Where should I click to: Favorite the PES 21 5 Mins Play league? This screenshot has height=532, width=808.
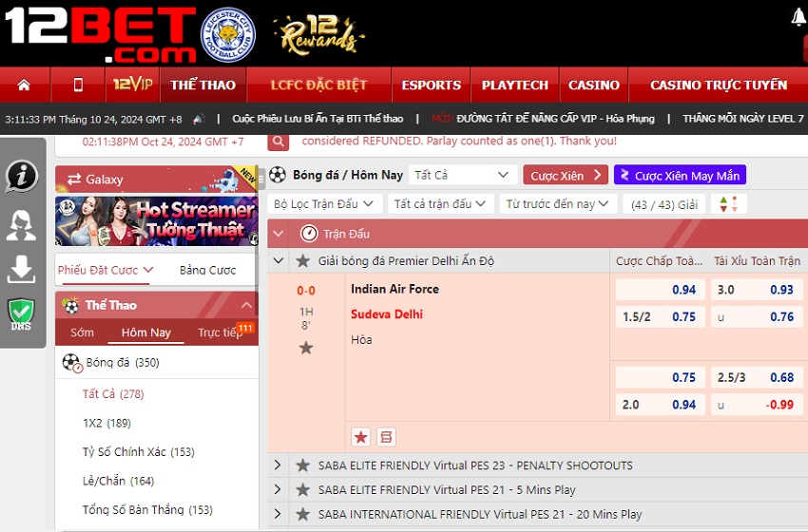[303, 490]
